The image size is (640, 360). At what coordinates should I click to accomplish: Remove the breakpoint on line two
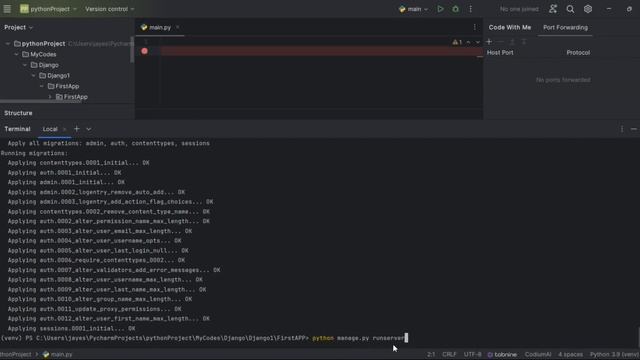click(x=144, y=51)
